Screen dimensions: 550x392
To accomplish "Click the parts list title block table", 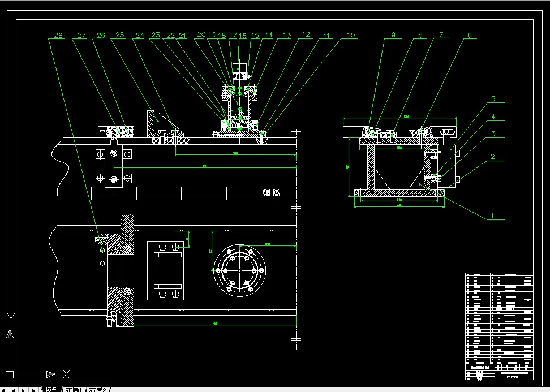I will [x=499, y=326].
